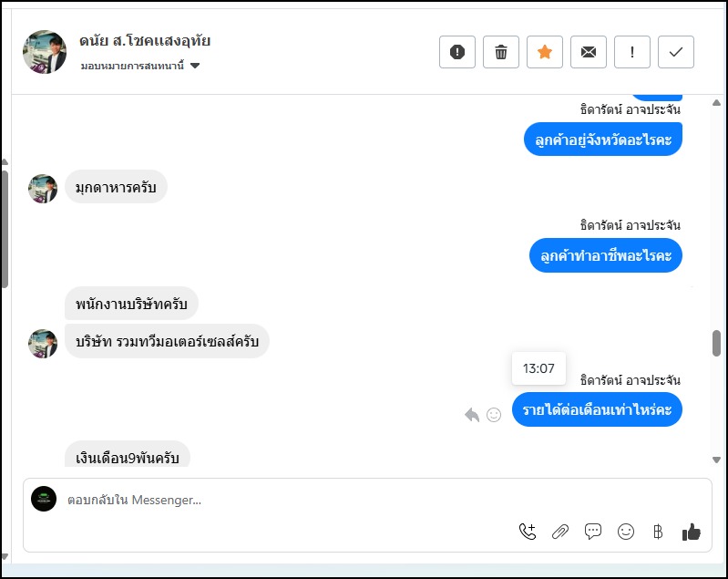The width and height of the screenshot is (728, 579).
Task: Toggle the checkmark done button
Action: [676, 52]
